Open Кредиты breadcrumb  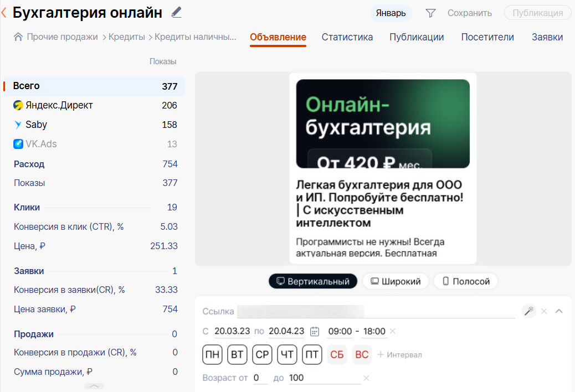126,37
